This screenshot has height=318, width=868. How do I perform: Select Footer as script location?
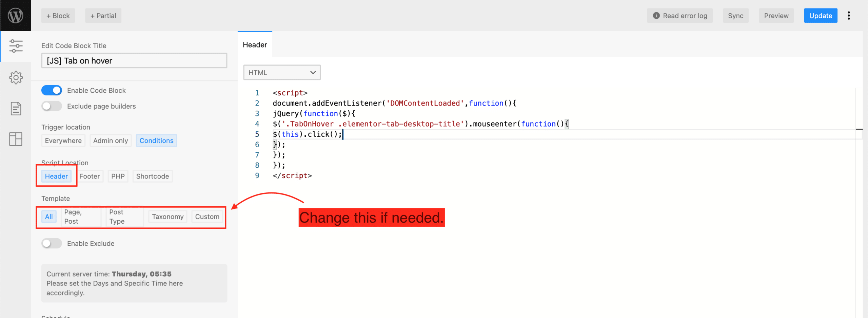[90, 176]
